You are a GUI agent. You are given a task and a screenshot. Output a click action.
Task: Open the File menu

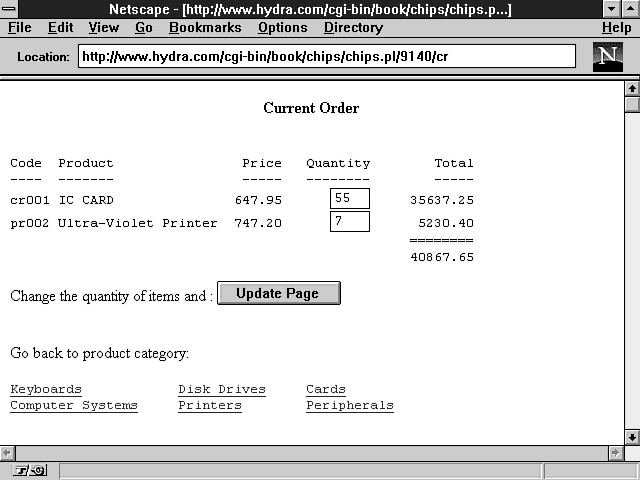point(20,28)
